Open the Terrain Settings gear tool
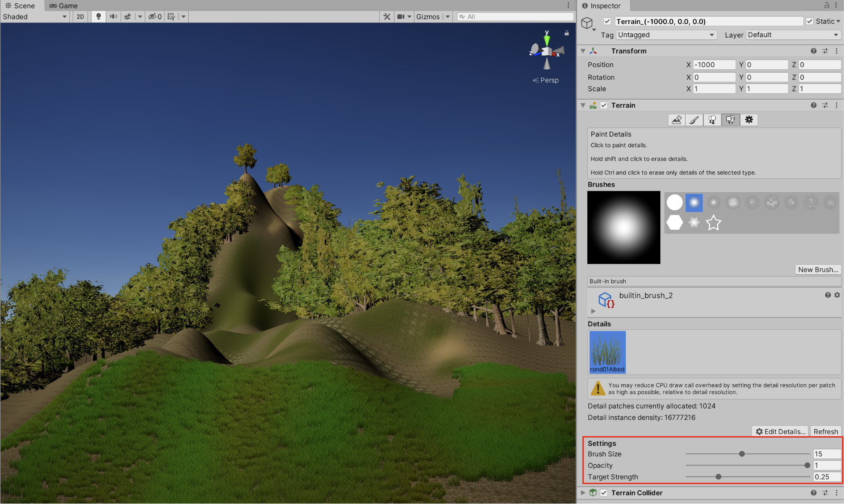844x504 pixels. point(749,120)
